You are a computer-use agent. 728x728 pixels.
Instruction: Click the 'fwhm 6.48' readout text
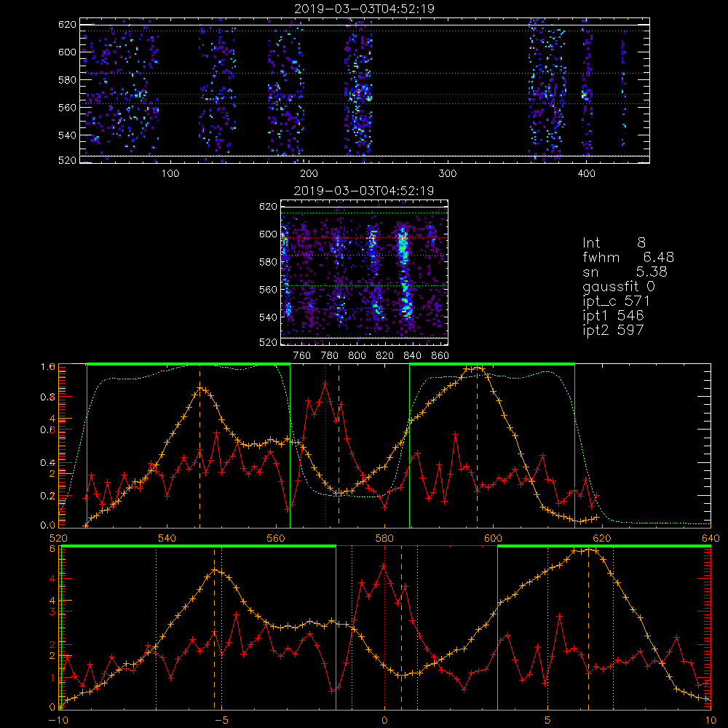pos(628,257)
